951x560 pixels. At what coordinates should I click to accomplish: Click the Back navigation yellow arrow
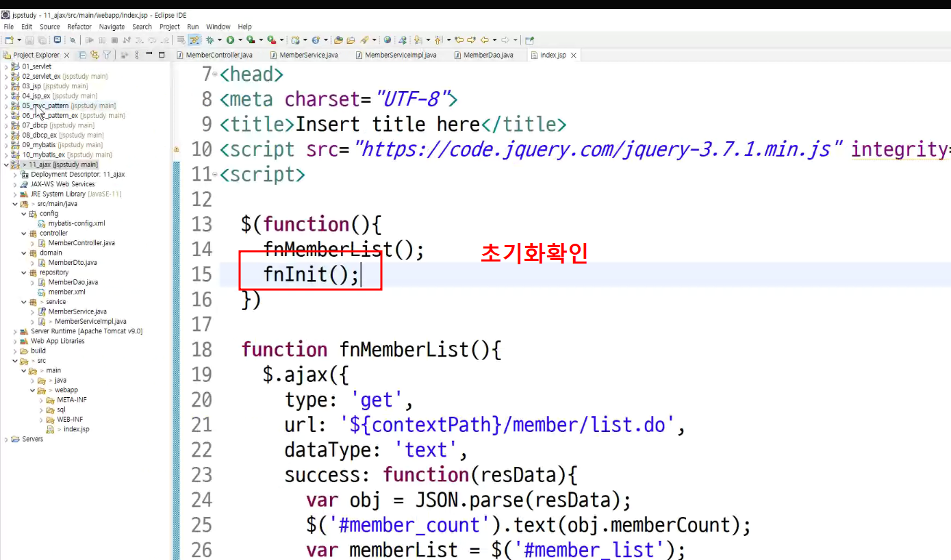pyautogui.click(x=484, y=40)
